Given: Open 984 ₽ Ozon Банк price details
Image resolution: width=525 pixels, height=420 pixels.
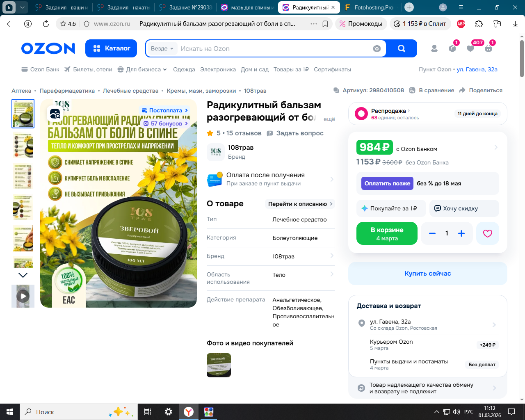Looking at the screenshot, I should pos(428,148).
